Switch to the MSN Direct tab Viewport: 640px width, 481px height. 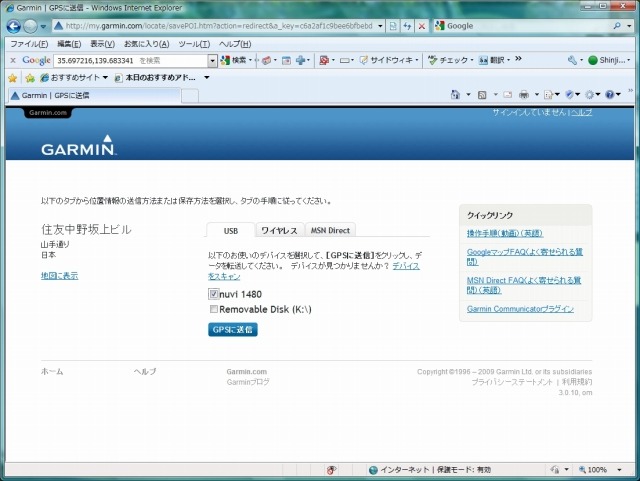330,230
